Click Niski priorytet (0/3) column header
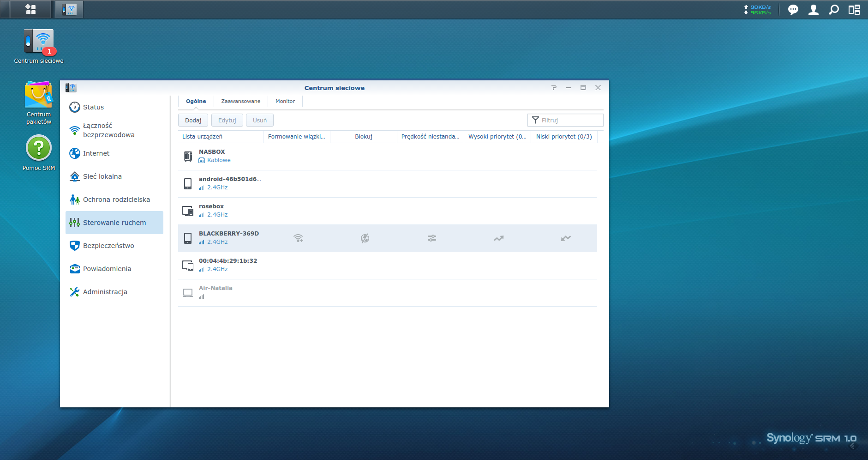 564,137
